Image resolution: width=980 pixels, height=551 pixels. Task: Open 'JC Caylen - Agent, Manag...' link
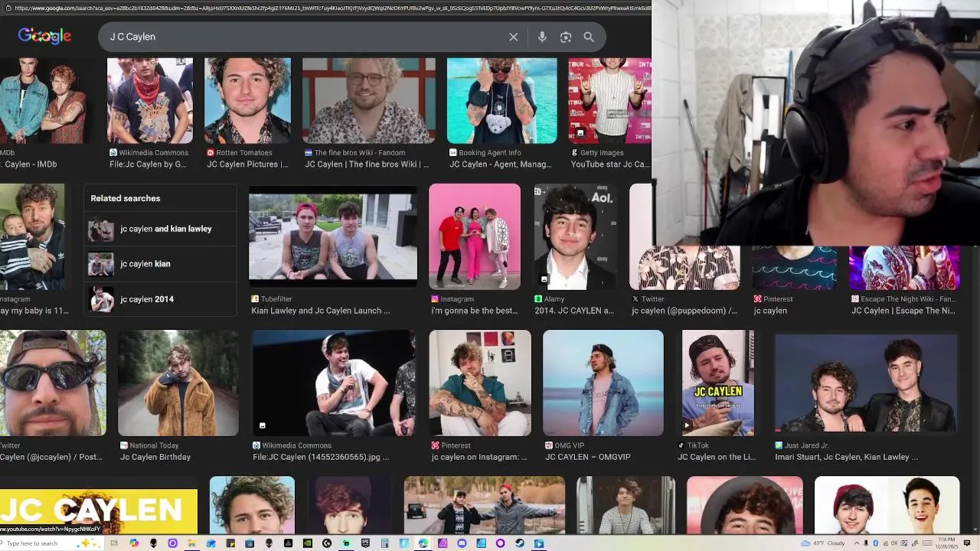[x=500, y=165]
